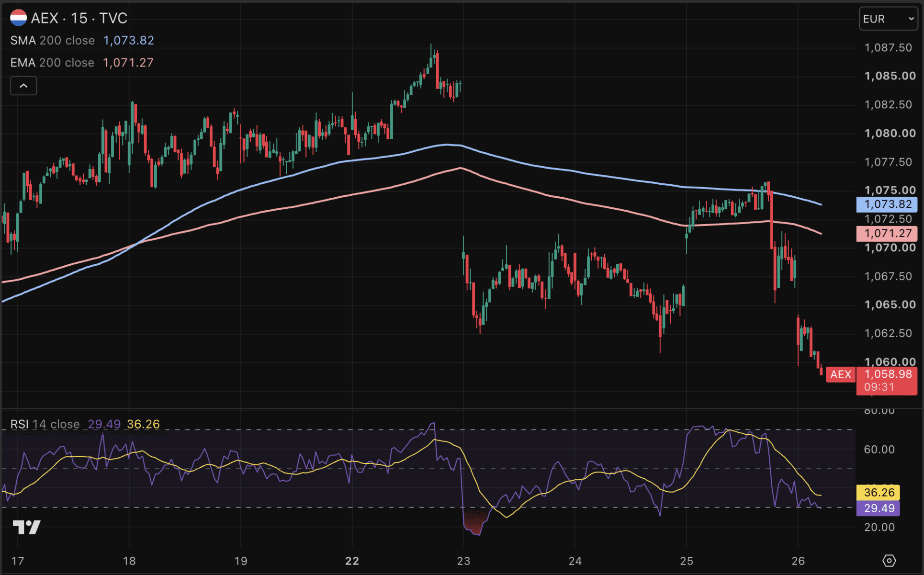
Task: Click the 1,082.50 price axis label
Action: click(x=888, y=104)
